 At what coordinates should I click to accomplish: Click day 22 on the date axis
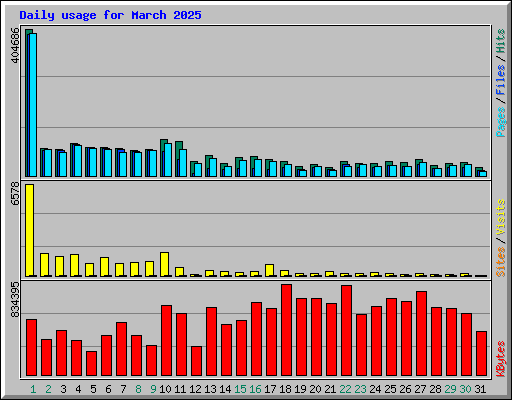pos(345,389)
